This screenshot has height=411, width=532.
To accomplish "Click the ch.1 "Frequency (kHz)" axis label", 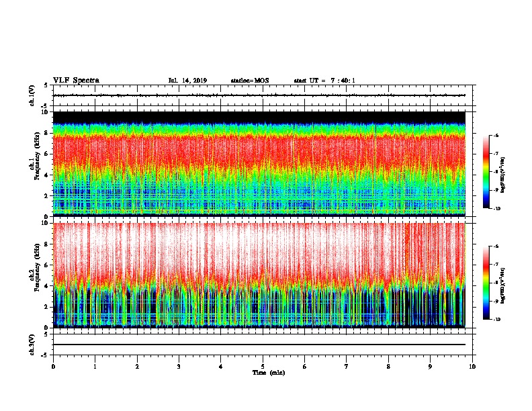I will (x=37, y=156).
